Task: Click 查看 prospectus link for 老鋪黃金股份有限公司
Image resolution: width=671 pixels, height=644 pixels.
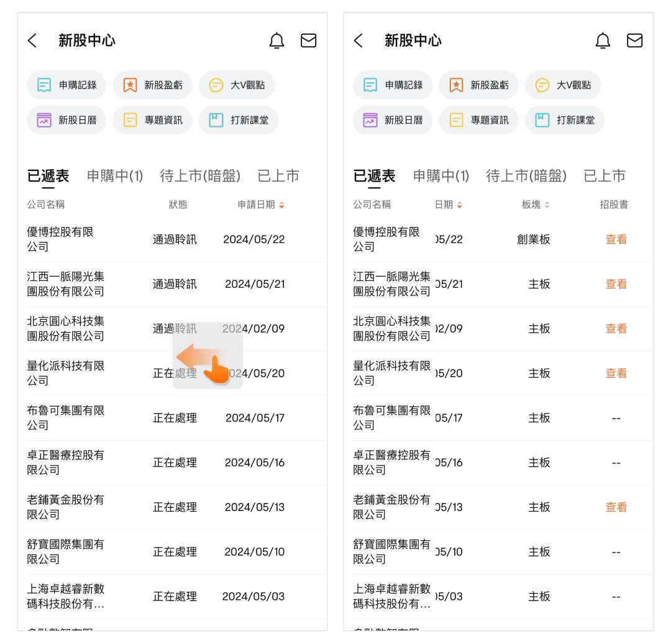Action: click(616, 507)
